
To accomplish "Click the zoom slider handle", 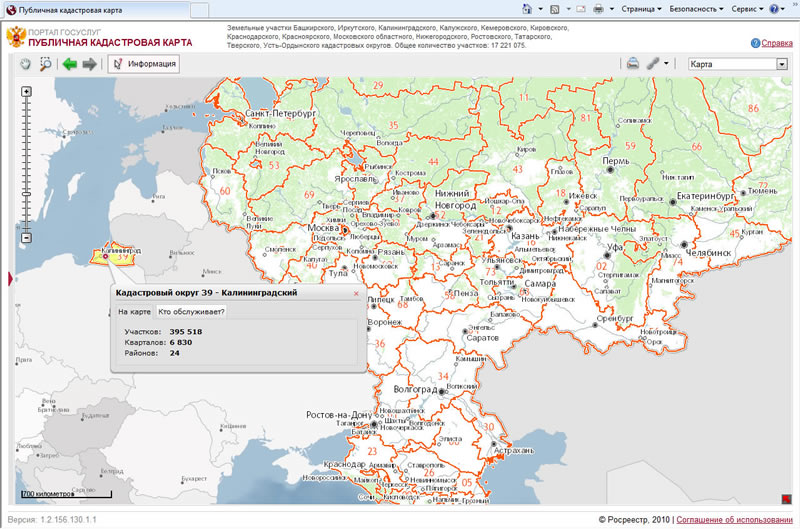I will tap(27, 194).
